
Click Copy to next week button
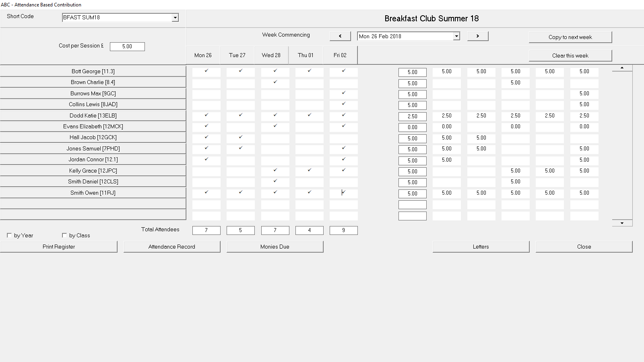pos(570,37)
